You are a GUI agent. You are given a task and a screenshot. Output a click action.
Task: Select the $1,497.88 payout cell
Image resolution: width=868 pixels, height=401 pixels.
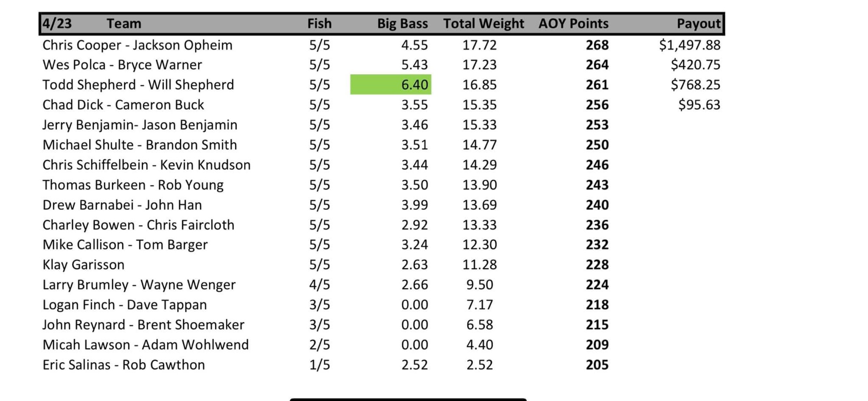pyautogui.click(x=689, y=45)
